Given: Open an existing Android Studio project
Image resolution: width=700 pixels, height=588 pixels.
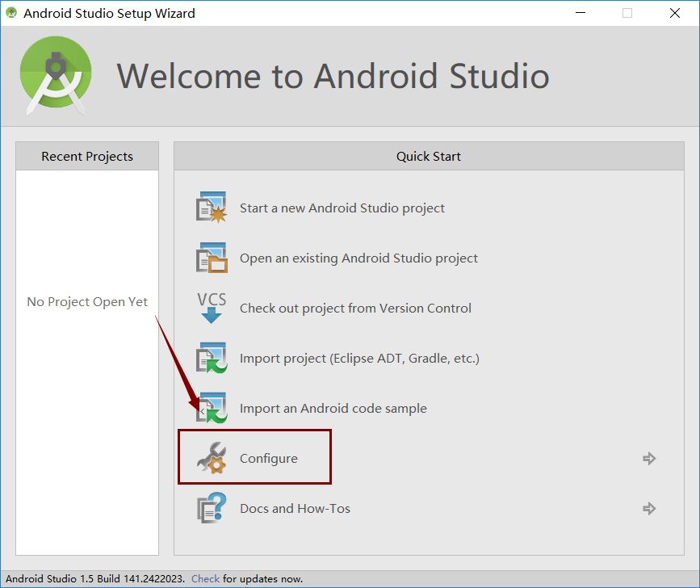Looking at the screenshot, I should [x=358, y=258].
